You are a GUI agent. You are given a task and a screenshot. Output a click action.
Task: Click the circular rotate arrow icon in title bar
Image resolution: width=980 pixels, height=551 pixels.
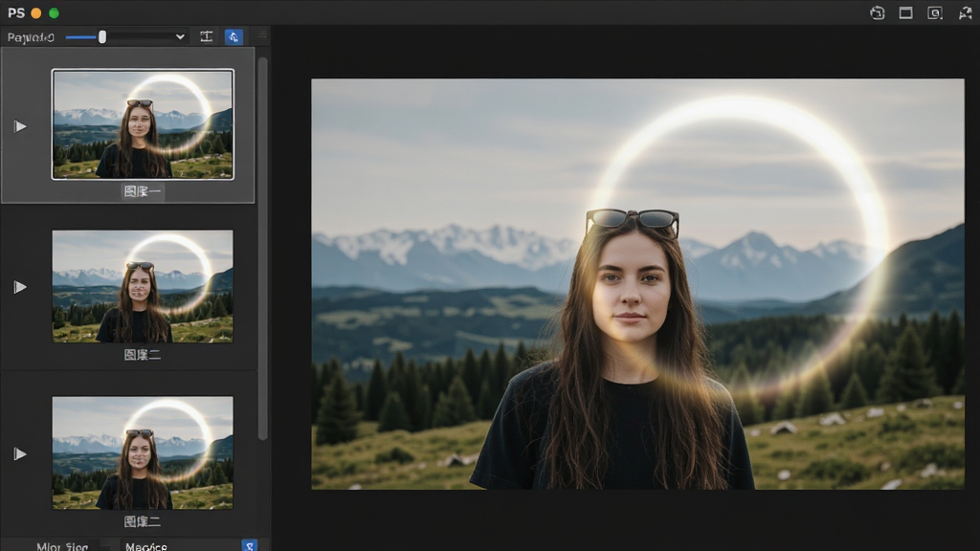(x=877, y=13)
